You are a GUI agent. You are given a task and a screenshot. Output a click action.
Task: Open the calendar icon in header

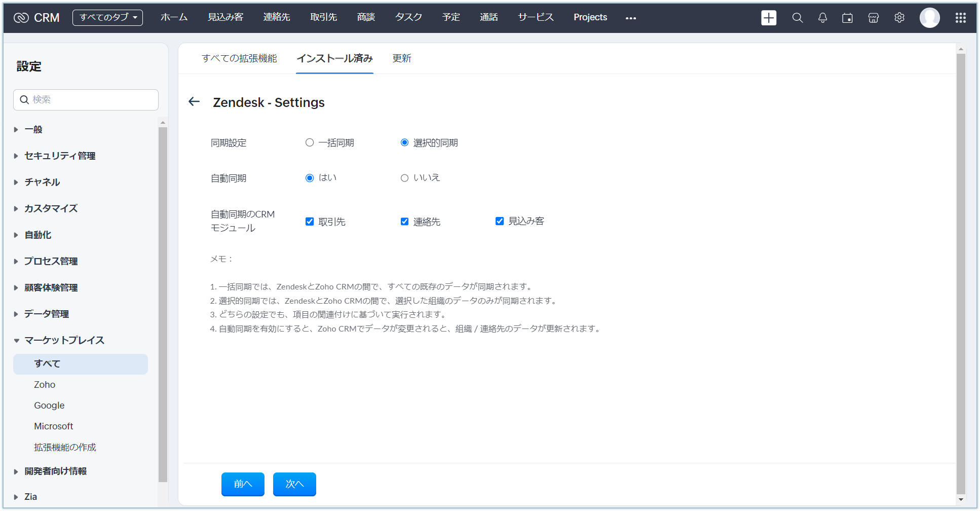847,18
